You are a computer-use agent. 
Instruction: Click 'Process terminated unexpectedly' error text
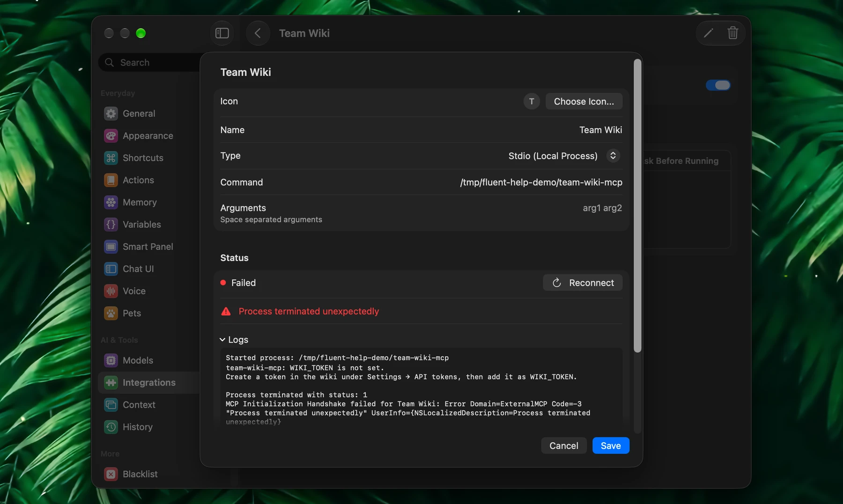tap(309, 311)
